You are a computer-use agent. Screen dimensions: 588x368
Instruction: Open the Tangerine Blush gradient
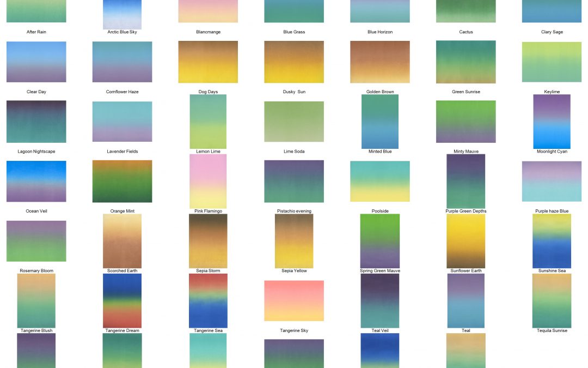(x=36, y=300)
